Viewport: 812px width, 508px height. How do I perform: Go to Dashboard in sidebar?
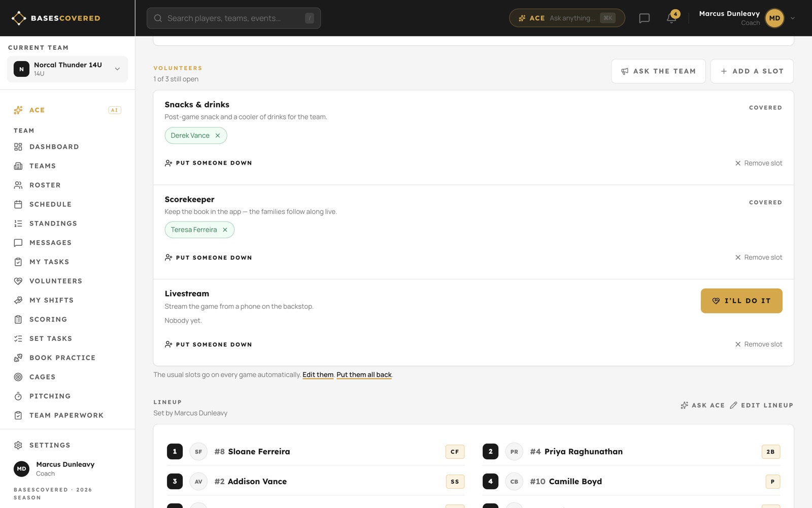(x=67, y=147)
